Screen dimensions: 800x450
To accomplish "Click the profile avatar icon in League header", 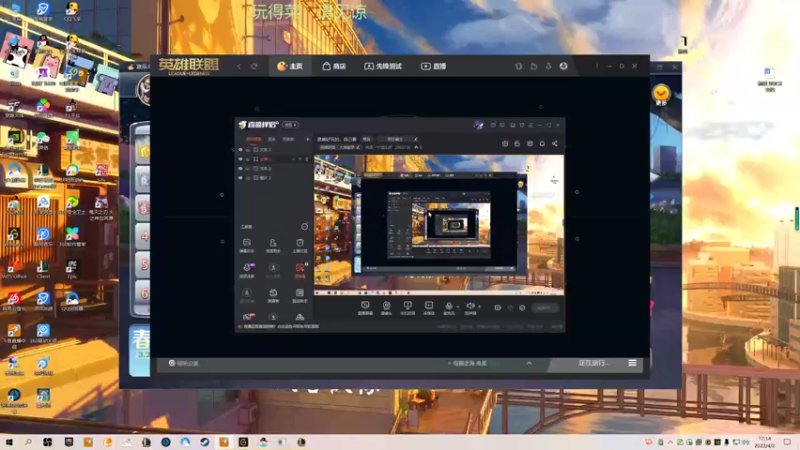I will coord(563,66).
